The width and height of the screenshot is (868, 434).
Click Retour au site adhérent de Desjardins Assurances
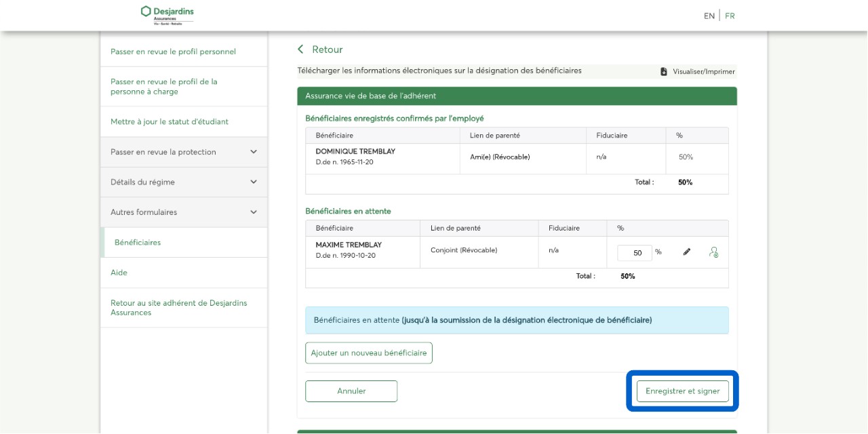[x=179, y=307]
